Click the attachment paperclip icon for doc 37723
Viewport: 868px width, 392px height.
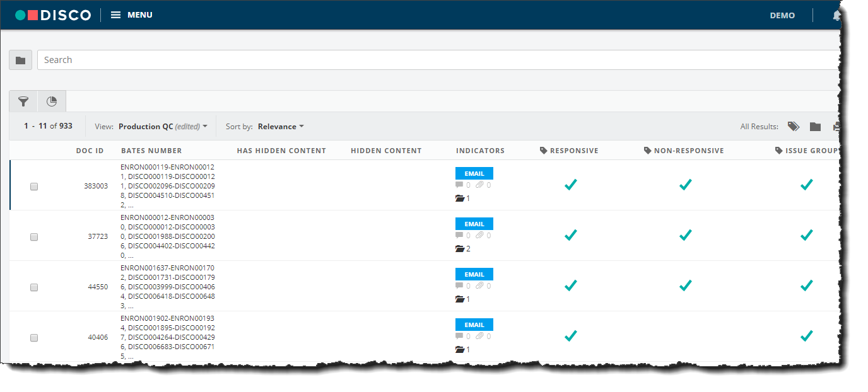[479, 236]
